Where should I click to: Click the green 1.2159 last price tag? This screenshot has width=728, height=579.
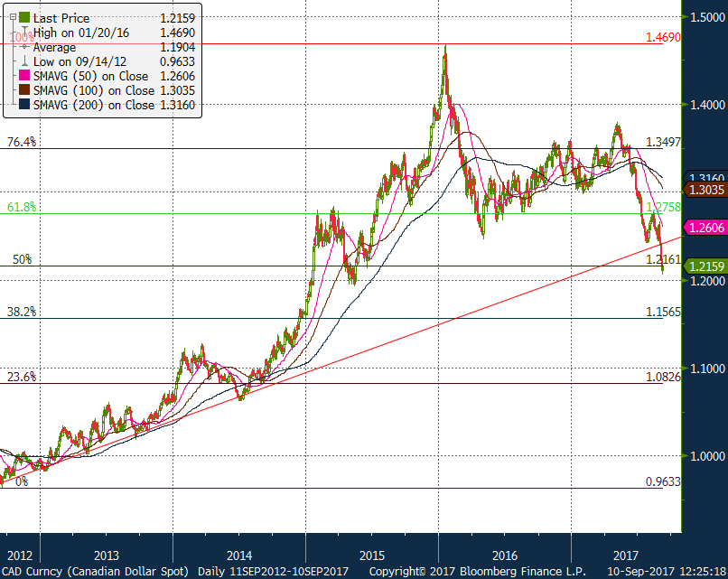pyautogui.click(x=706, y=266)
